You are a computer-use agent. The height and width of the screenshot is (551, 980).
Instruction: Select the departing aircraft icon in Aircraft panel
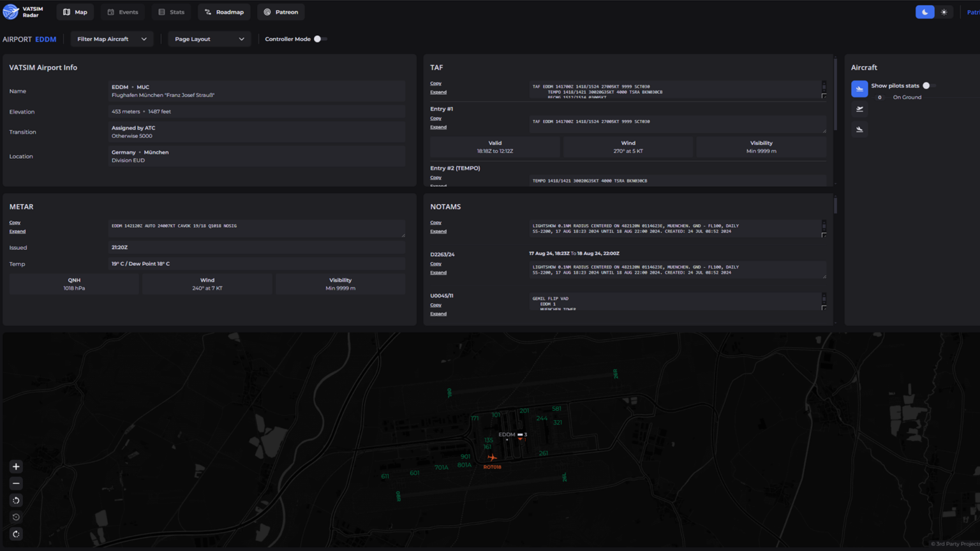coord(859,109)
